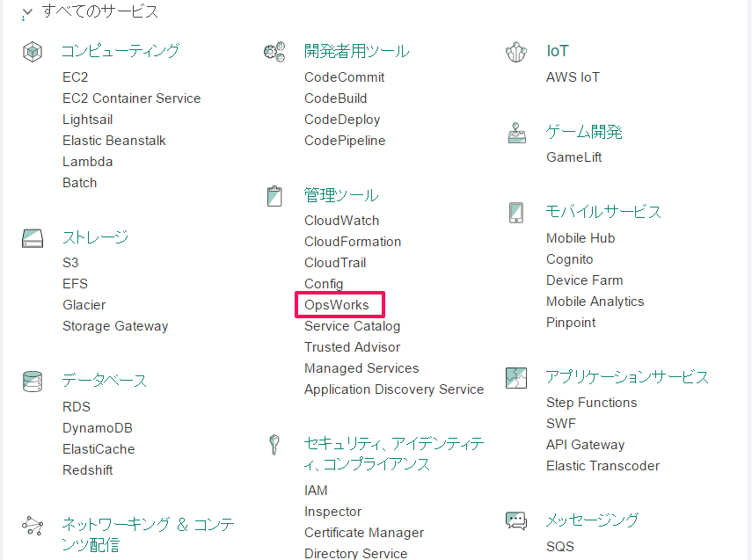Open CodeBuild
Screen dimensions: 752x560
pyautogui.click(x=336, y=98)
